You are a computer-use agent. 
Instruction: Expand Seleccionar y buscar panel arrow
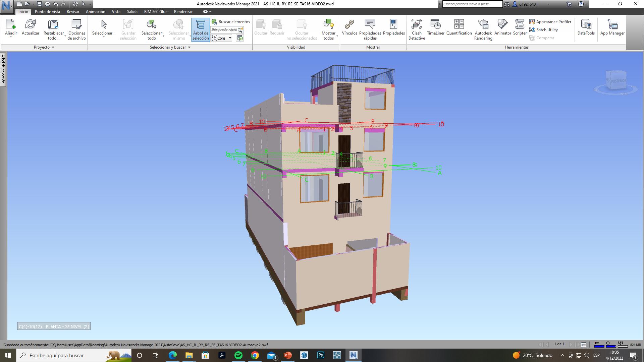(x=189, y=47)
